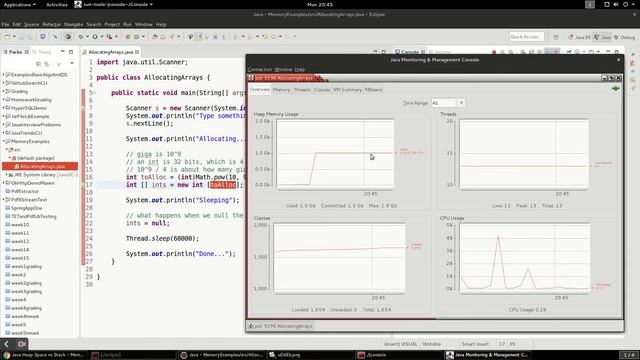Expand the ExamplesBasicAlgoAndDS project

[x=4, y=75]
